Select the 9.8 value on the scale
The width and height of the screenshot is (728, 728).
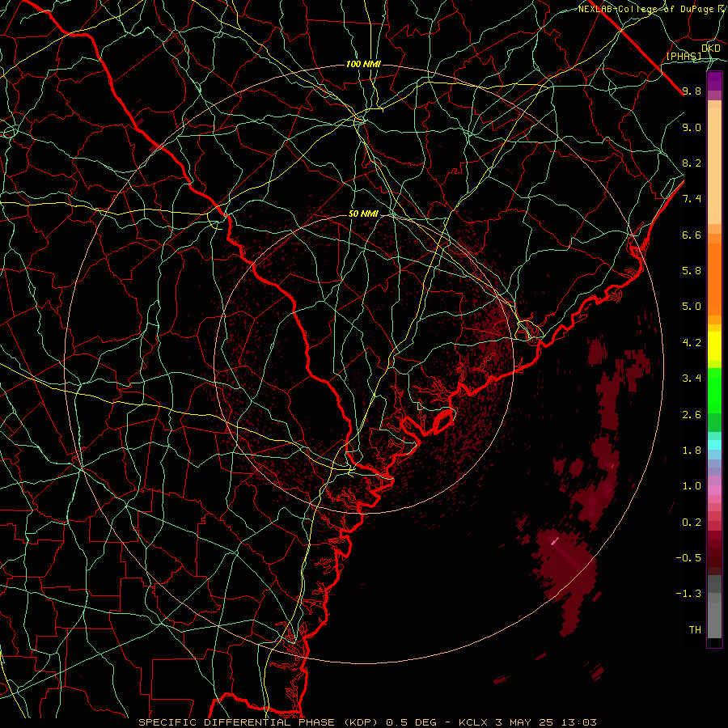(692, 91)
